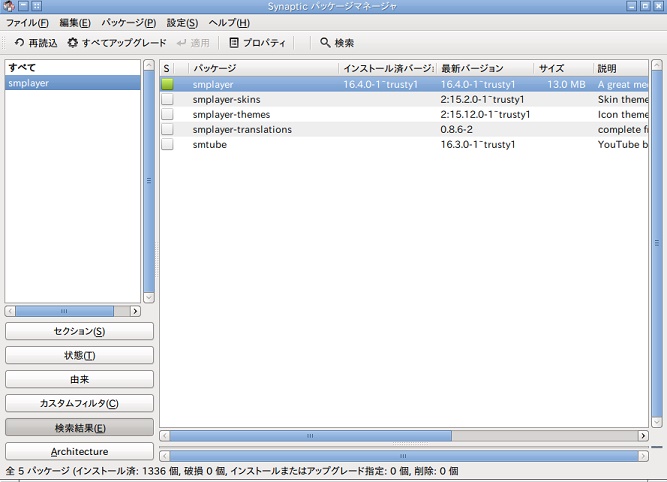Sort by the 説明 column header
This screenshot has height=482, width=667.
(621, 68)
